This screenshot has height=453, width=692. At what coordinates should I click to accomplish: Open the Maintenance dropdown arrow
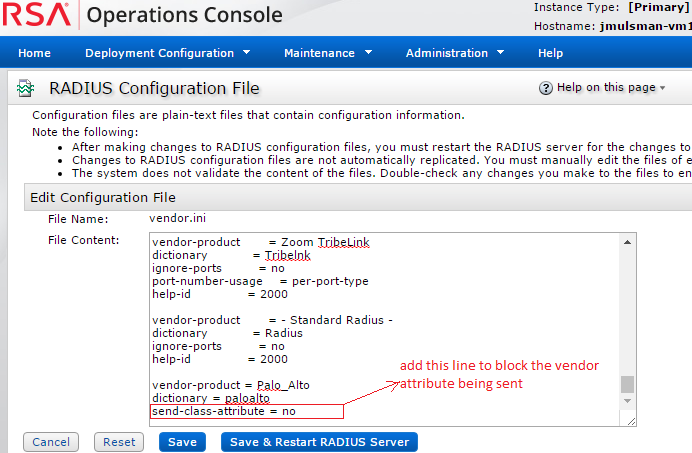[369, 53]
